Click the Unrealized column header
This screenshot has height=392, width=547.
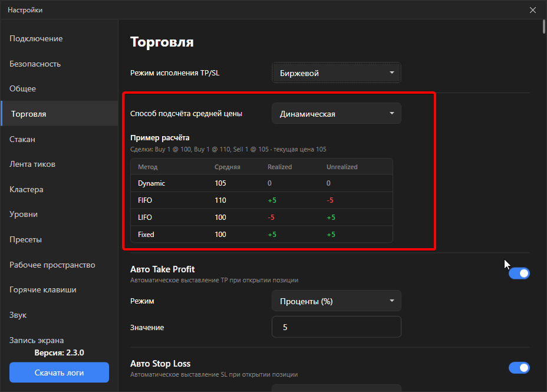[x=342, y=167]
